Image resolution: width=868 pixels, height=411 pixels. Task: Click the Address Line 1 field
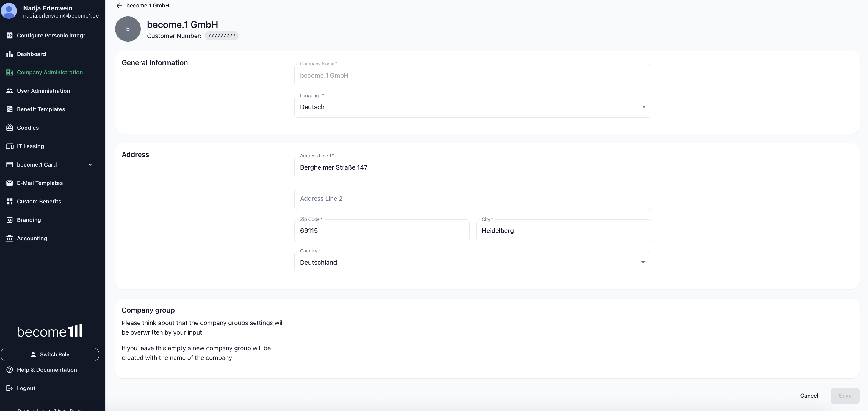pos(473,167)
